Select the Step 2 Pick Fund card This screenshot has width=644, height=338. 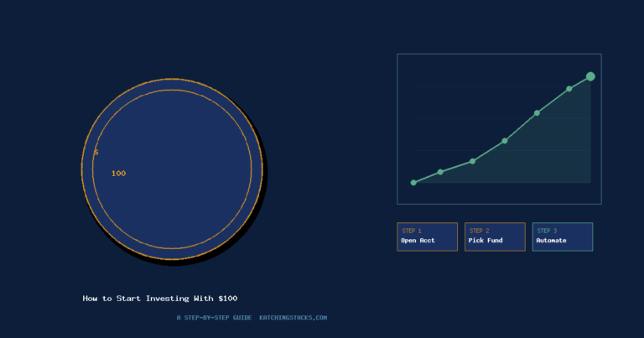point(495,237)
